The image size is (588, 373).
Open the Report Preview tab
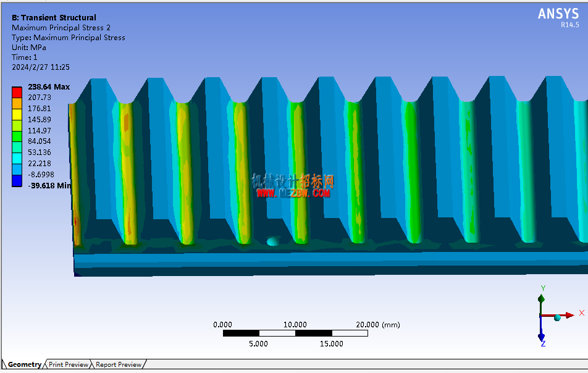[119, 364]
